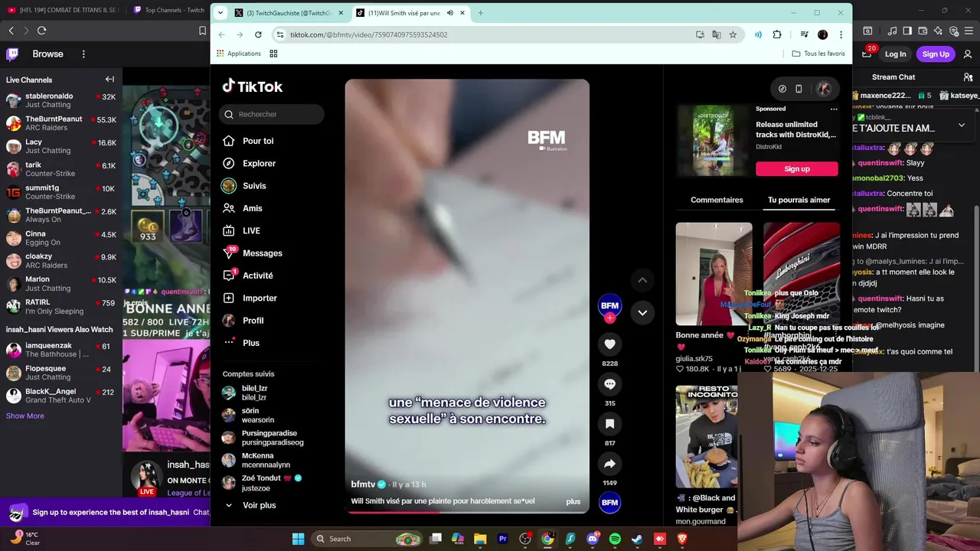Viewport: 980px width, 551px height.
Task: Click the TikTok logo
Action: [253, 86]
